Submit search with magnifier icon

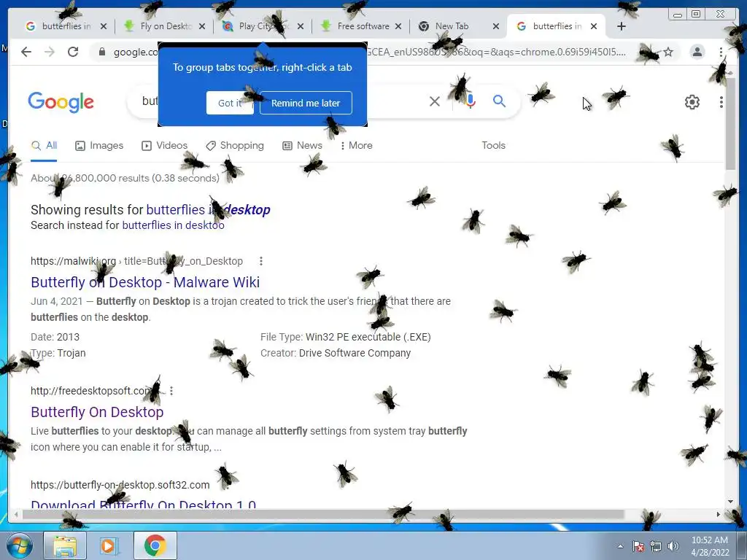pyautogui.click(x=499, y=101)
